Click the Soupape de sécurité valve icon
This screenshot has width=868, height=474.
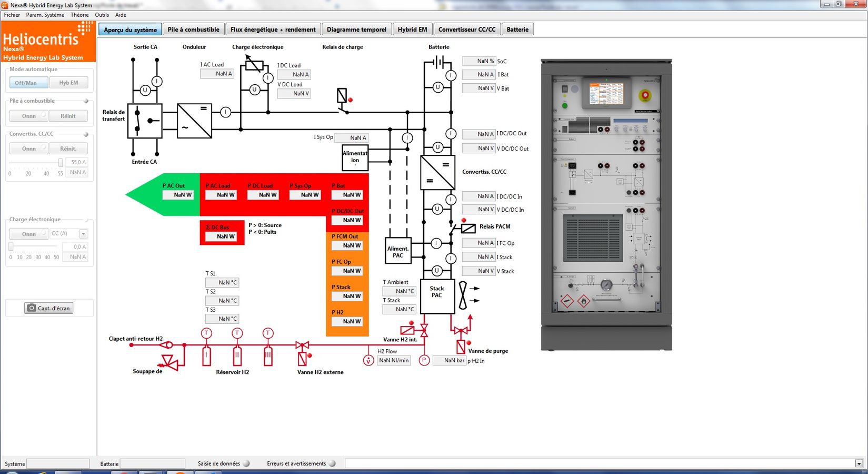[169, 361]
